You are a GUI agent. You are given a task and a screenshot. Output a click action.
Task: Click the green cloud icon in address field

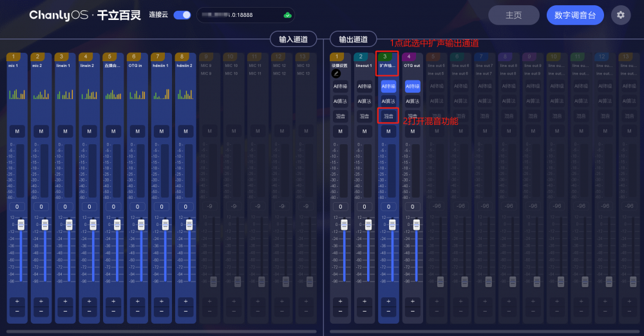[288, 15]
